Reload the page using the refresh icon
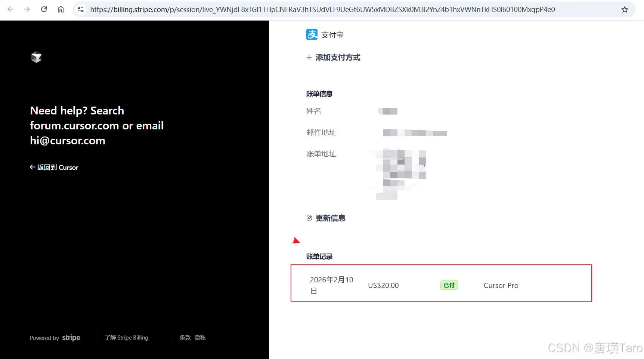Screen dimensions: 644x359 44,9
